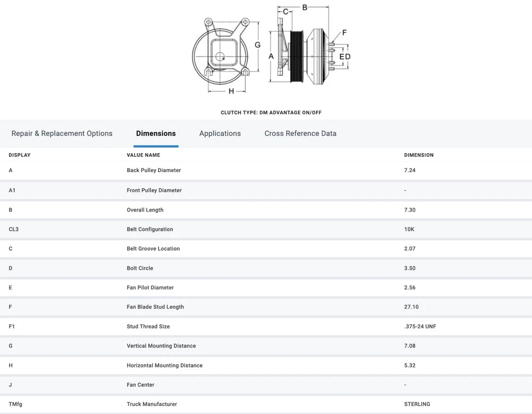
Task: Switch to the Applications tab
Action: (x=220, y=133)
